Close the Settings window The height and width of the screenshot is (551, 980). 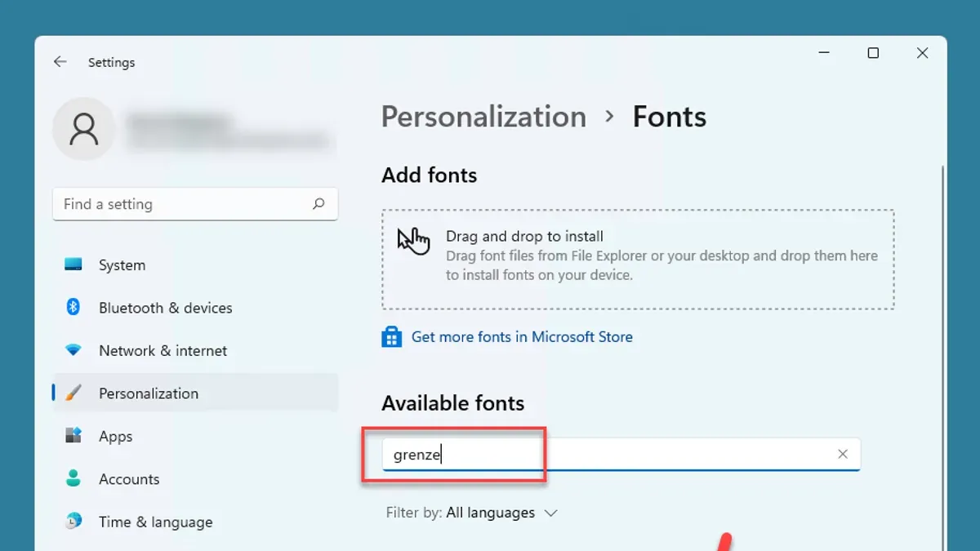point(922,53)
